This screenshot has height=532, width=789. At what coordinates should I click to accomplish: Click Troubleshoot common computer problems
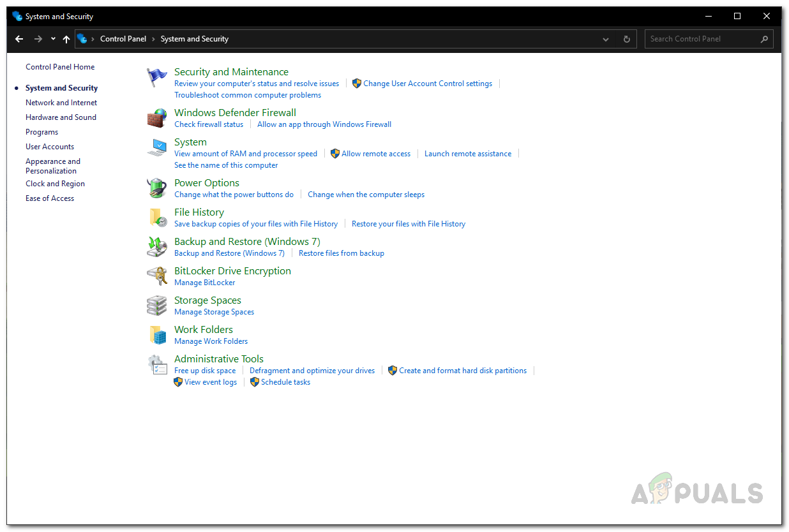248,95
